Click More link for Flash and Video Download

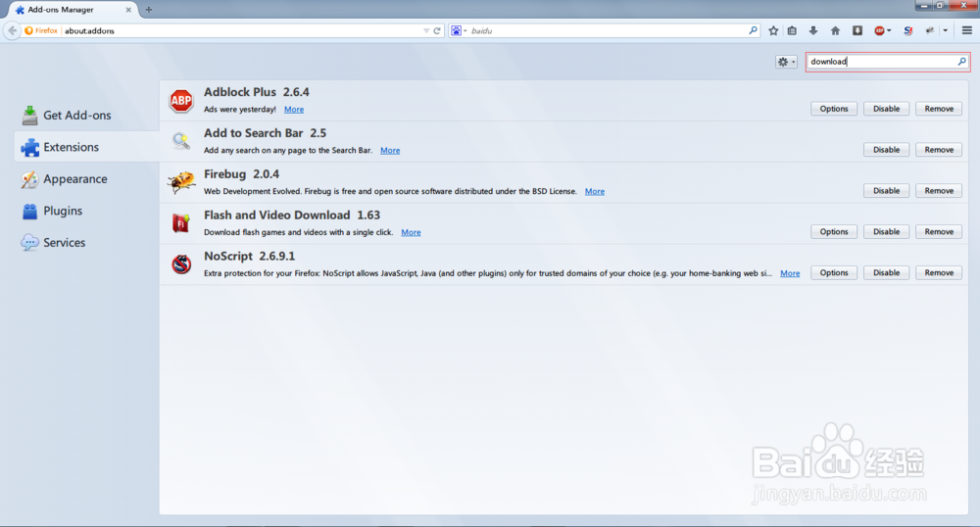pyautogui.click(x=411, y=232)
